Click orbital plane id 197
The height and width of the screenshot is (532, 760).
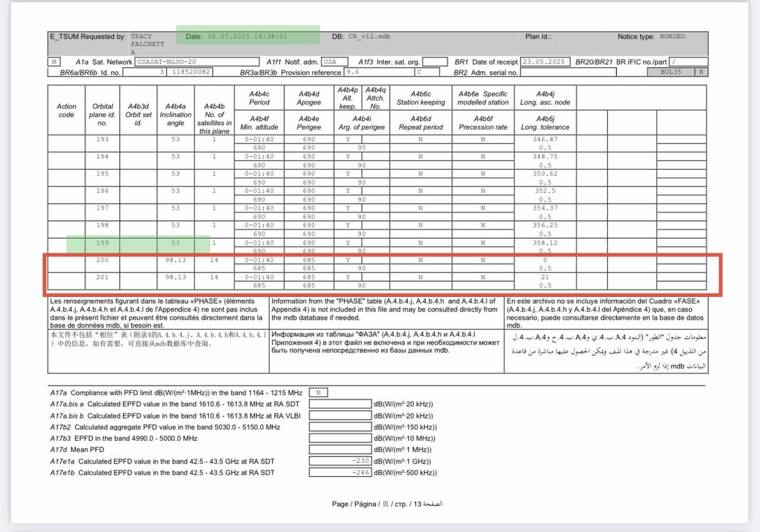(x=102, y=208)
